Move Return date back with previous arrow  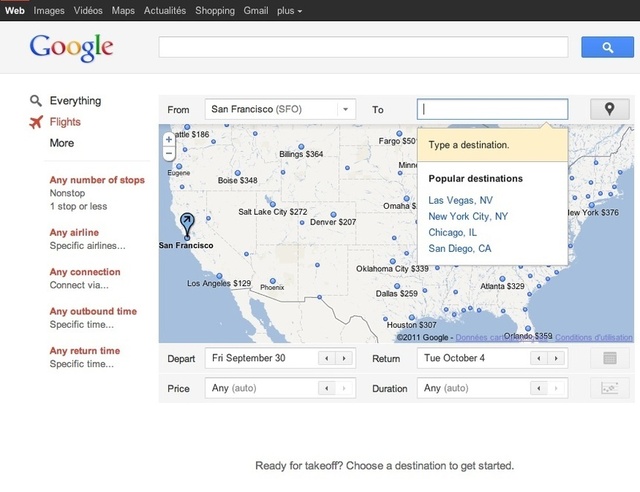coord(539,358)
